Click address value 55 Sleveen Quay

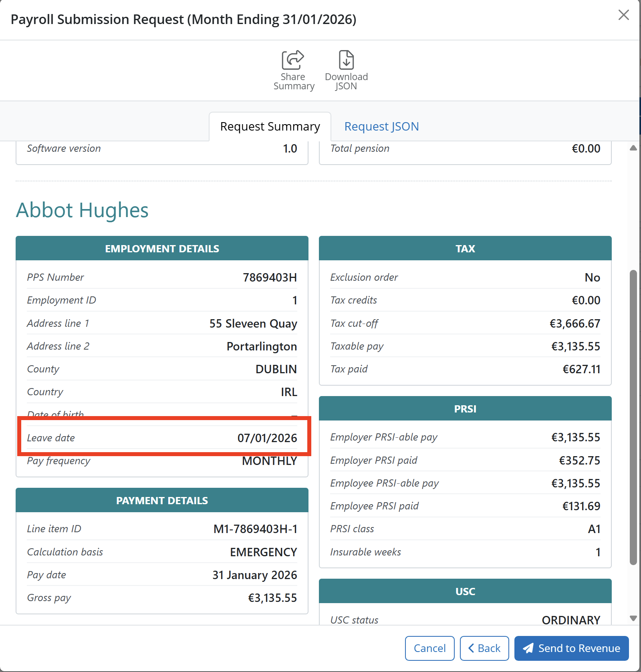(x=253, y=323)
